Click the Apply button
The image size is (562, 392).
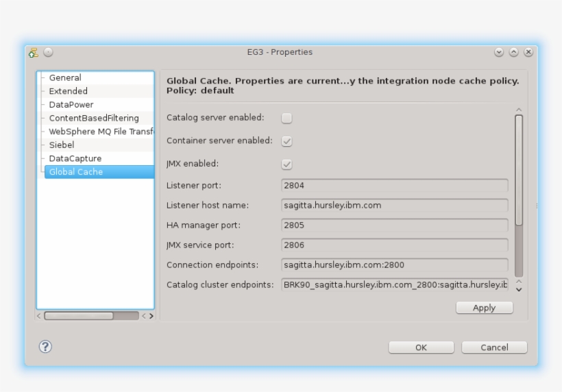[484, 308]
